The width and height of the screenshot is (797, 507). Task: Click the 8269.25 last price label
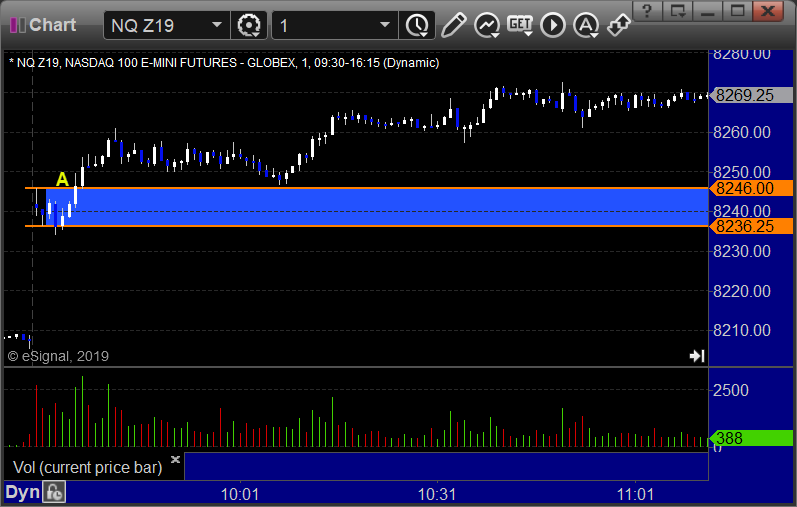(751, 95)
